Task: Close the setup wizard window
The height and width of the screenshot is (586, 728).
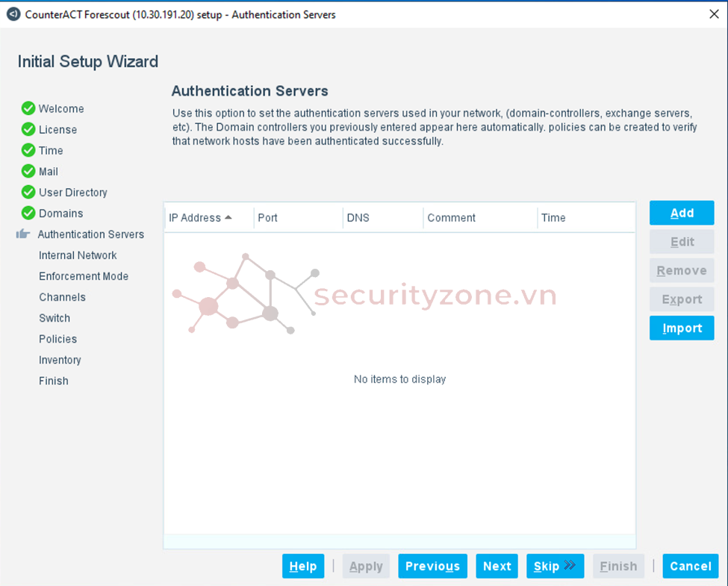Action: (714, 14)
